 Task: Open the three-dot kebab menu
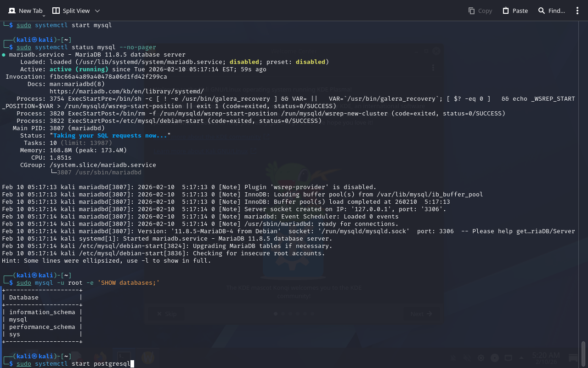(577, 11)
